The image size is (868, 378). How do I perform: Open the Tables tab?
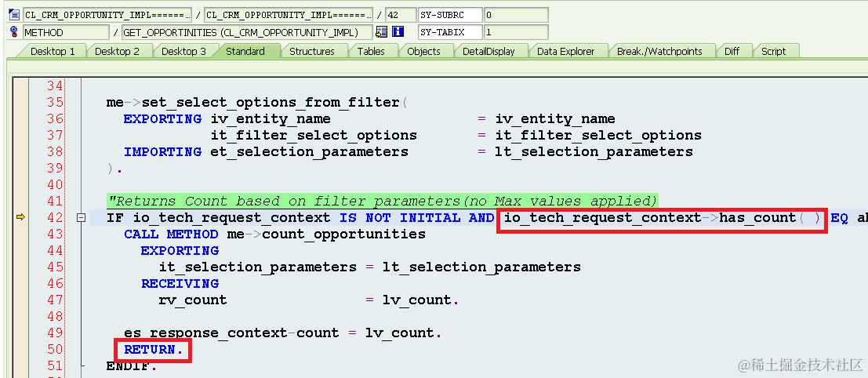tap(370, 52)
